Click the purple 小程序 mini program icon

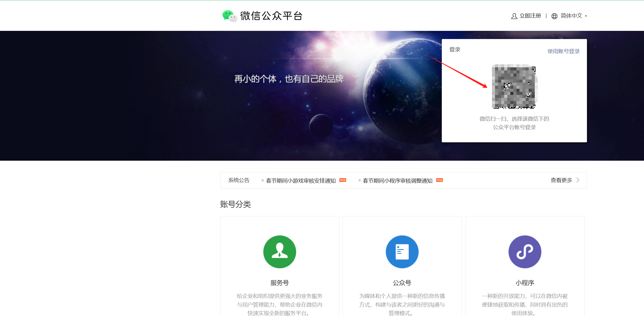525,252
